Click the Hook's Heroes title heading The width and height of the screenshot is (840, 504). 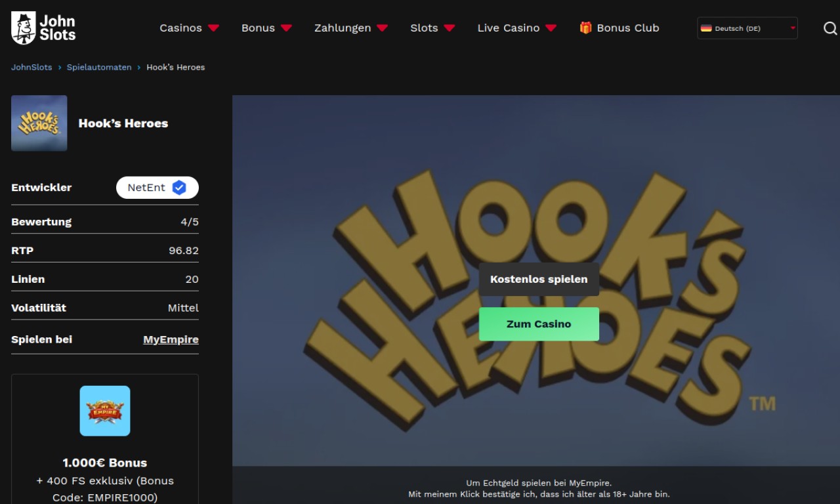point(123,123)
